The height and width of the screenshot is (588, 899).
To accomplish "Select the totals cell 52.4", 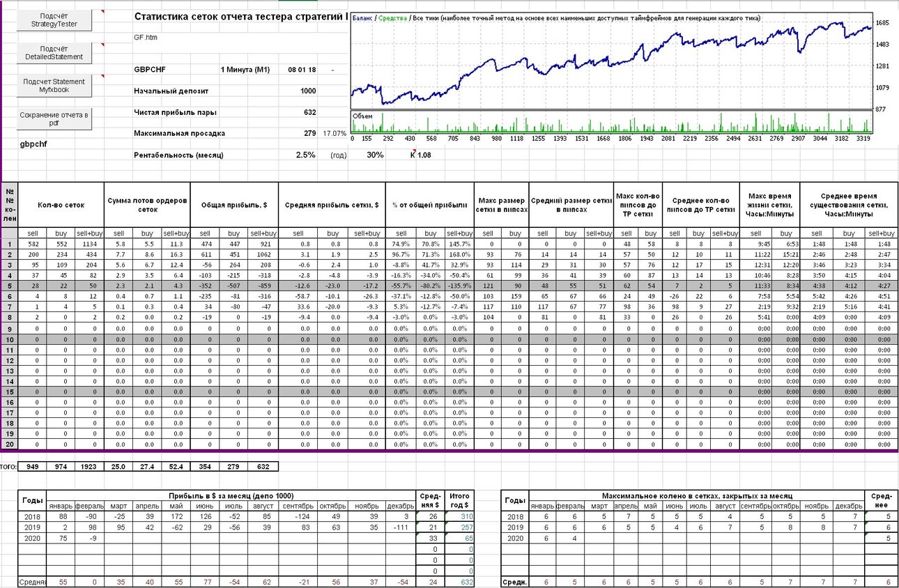I will [175, 466].
